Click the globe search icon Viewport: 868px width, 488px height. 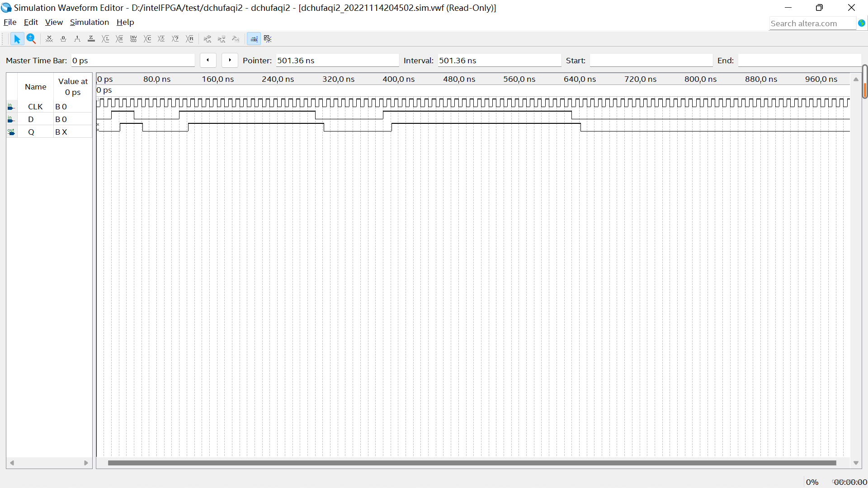click(862, 23)
